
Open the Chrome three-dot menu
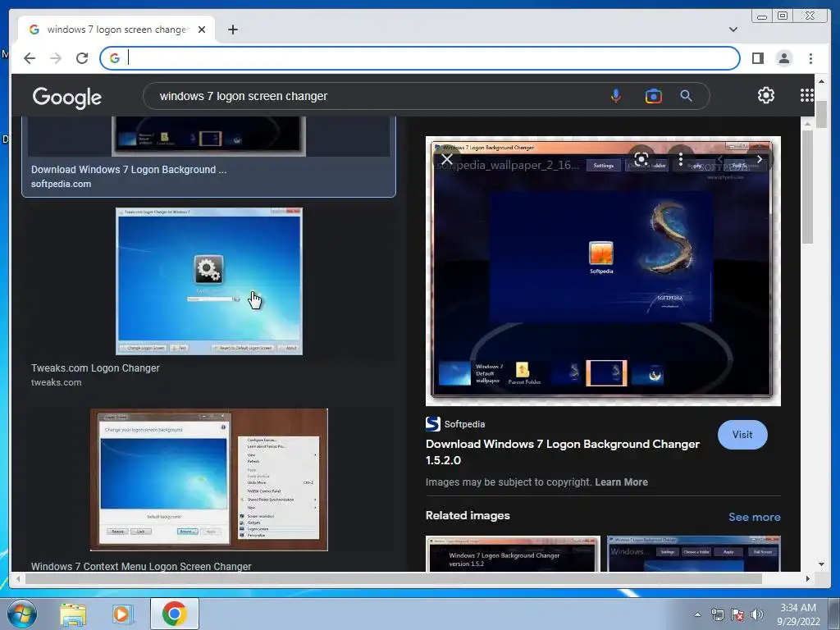coord(810,58)
